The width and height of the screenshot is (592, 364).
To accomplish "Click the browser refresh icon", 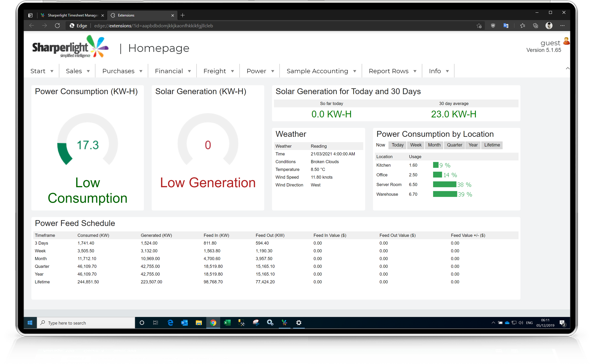I will [57, 26].
